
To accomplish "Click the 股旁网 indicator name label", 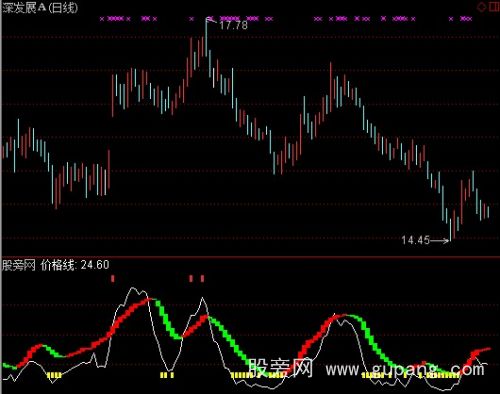I will (x=19, y=265).
